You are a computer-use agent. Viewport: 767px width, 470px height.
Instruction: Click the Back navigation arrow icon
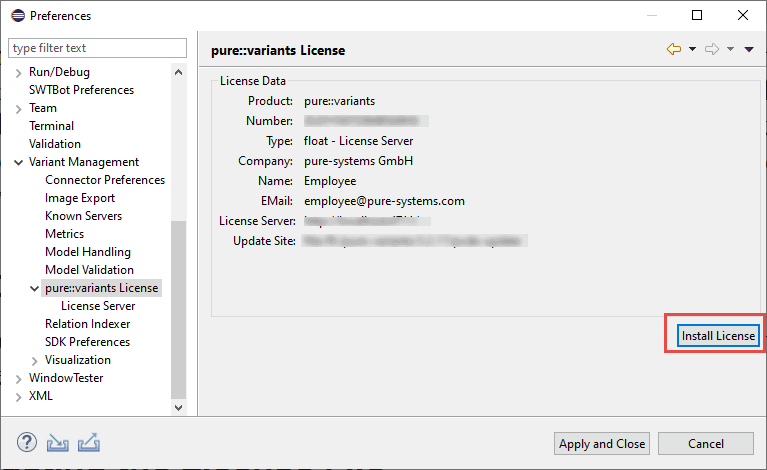674,50
